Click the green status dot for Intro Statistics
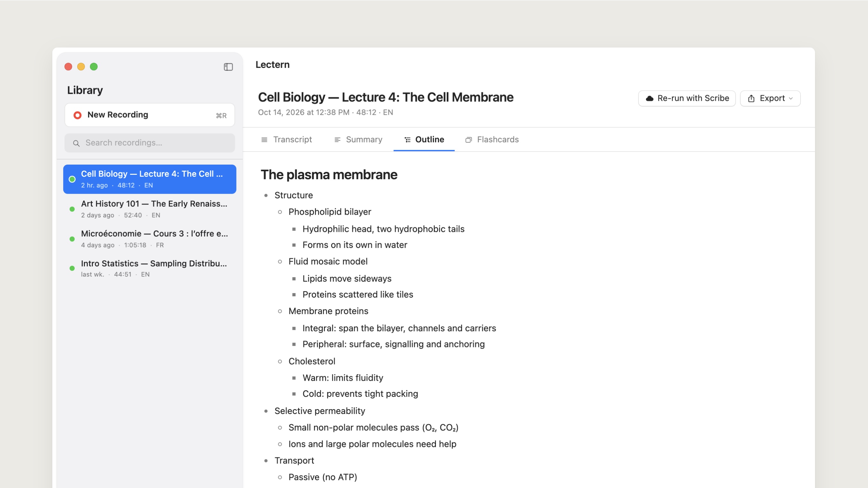This screenshot has height=488, width=868. click(72, 269)
